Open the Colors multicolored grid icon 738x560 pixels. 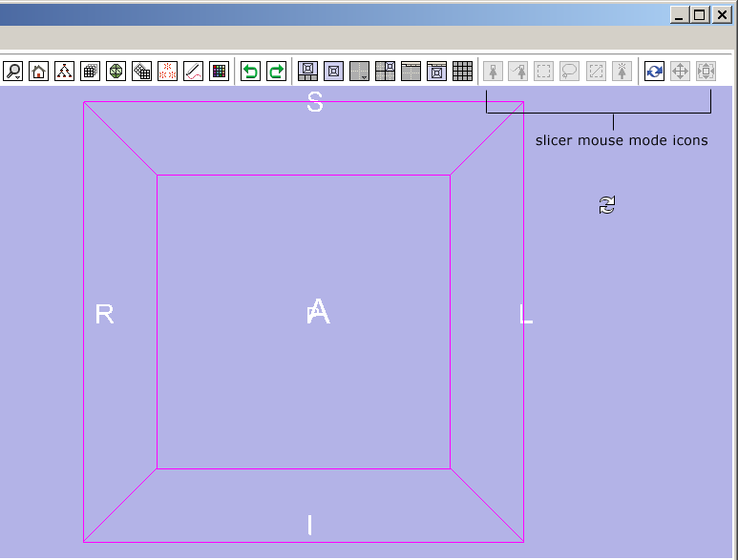(220, 71)
